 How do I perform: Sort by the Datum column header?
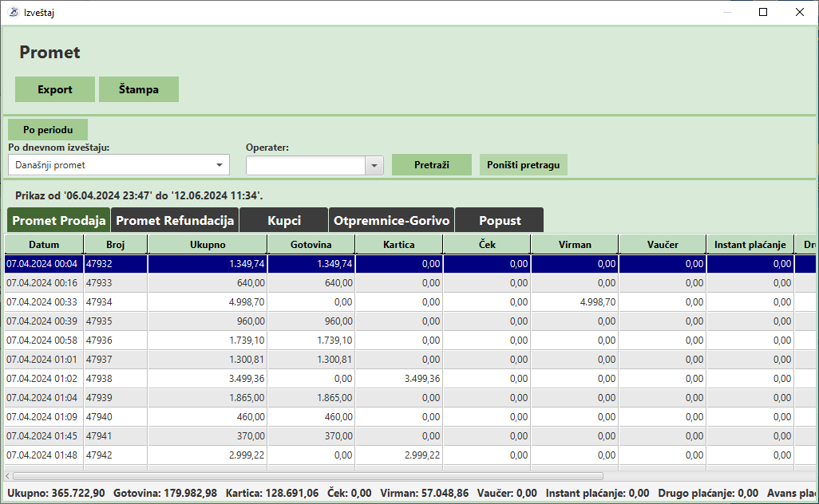pyautogui.click(x=44, y=245)
